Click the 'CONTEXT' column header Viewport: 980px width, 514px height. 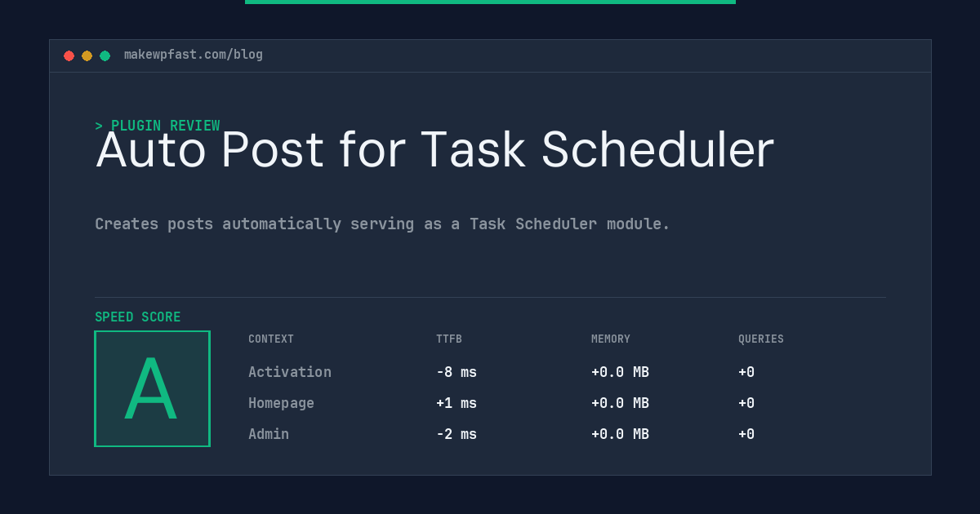(x=271, y=339)
